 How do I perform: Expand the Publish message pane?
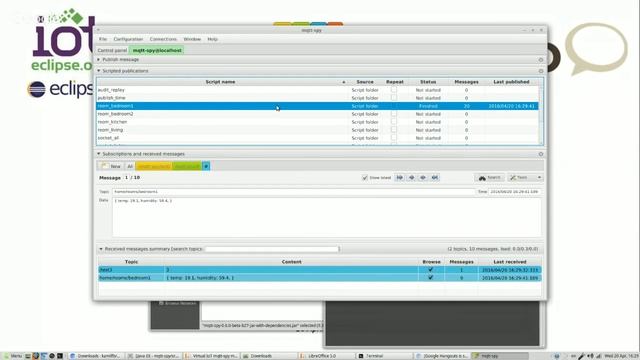coord(98,60)
